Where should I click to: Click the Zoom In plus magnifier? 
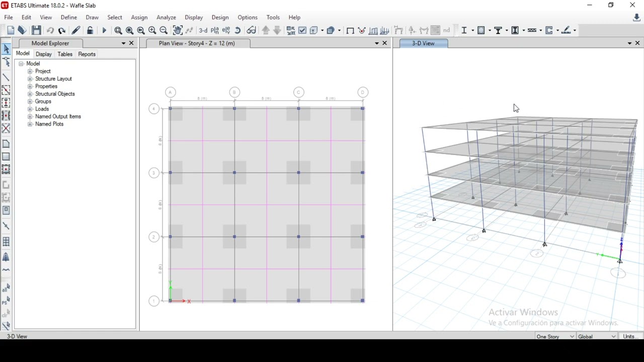[152, 30]
